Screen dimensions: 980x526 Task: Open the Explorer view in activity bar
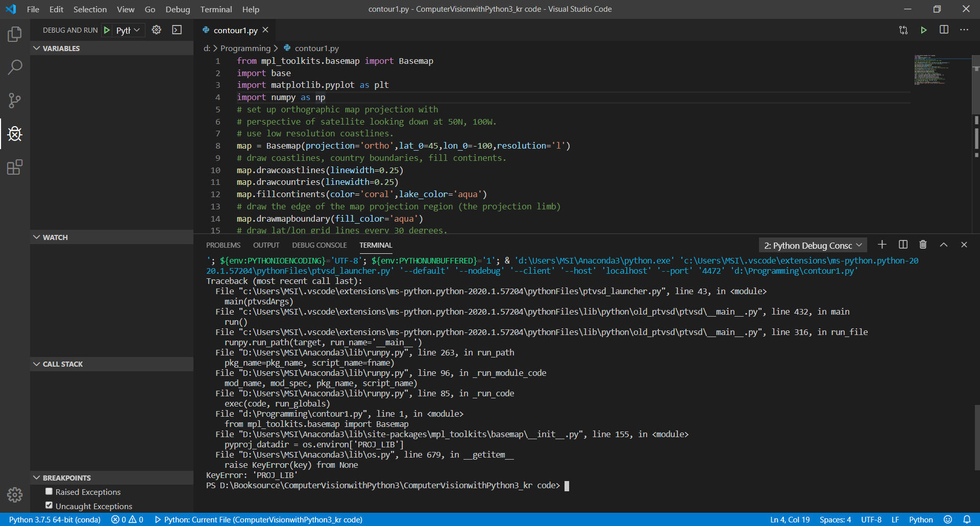15,34
